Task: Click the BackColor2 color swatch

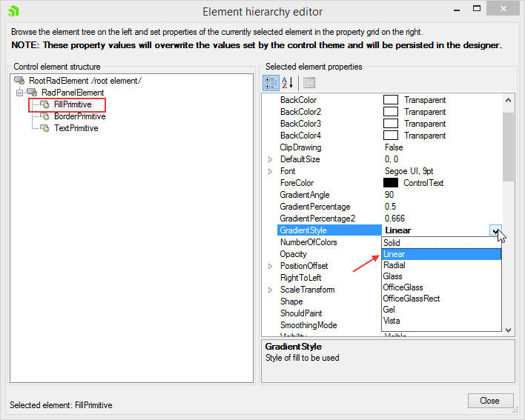Action: (x=390, y=112)
